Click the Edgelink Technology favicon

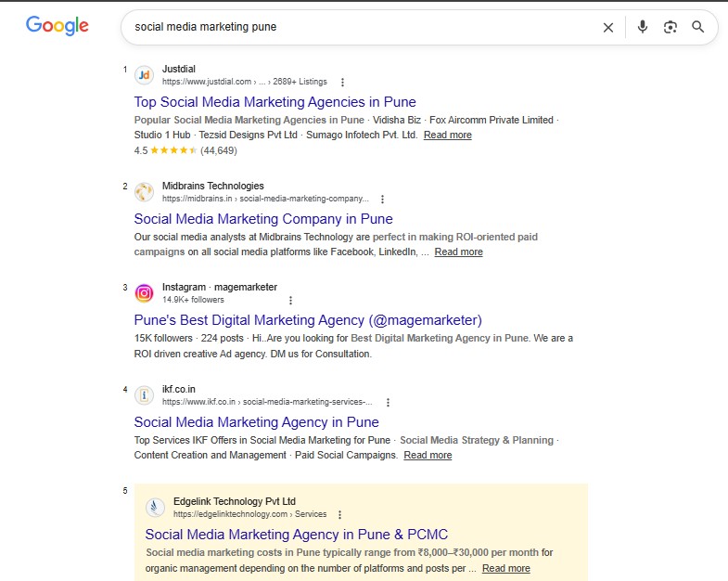[x=155, y=507]
